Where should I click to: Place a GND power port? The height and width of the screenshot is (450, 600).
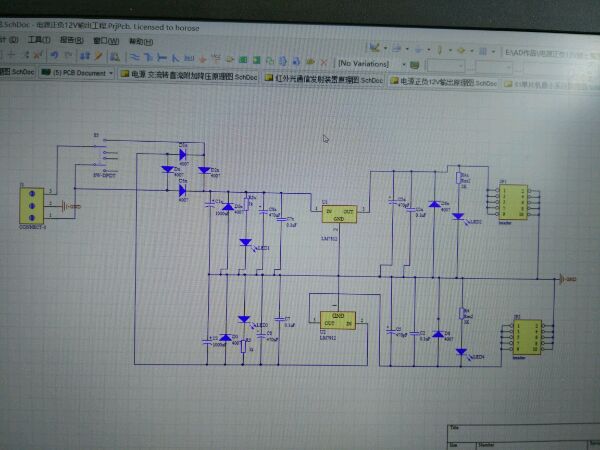pos(202,59)
